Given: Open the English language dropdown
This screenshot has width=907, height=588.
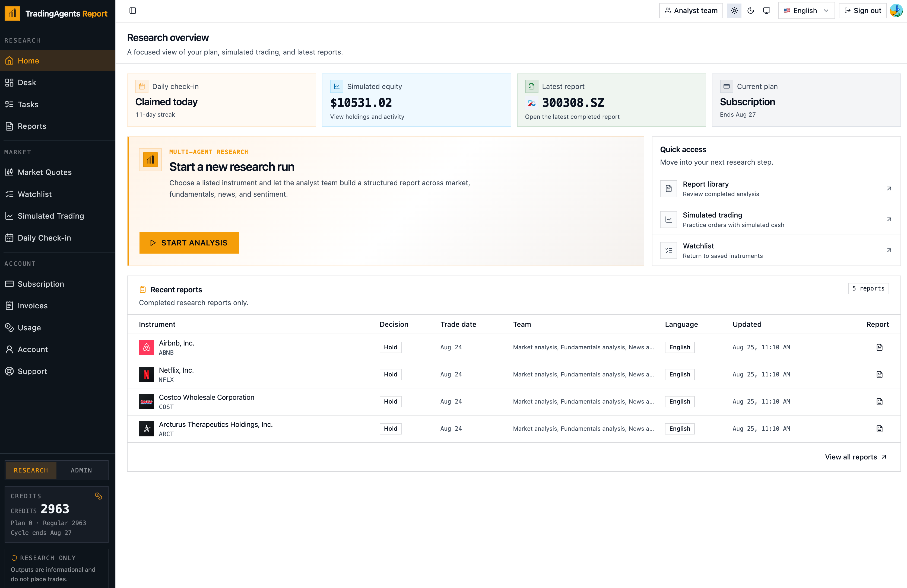Looking at the screenshot, I should (x=806, y=11).
